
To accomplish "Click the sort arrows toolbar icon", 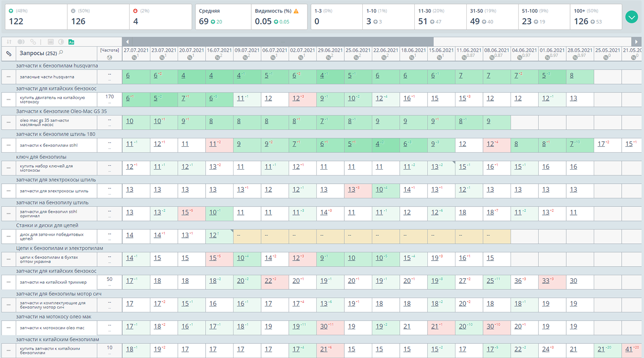I will click(x=9, y=42).
